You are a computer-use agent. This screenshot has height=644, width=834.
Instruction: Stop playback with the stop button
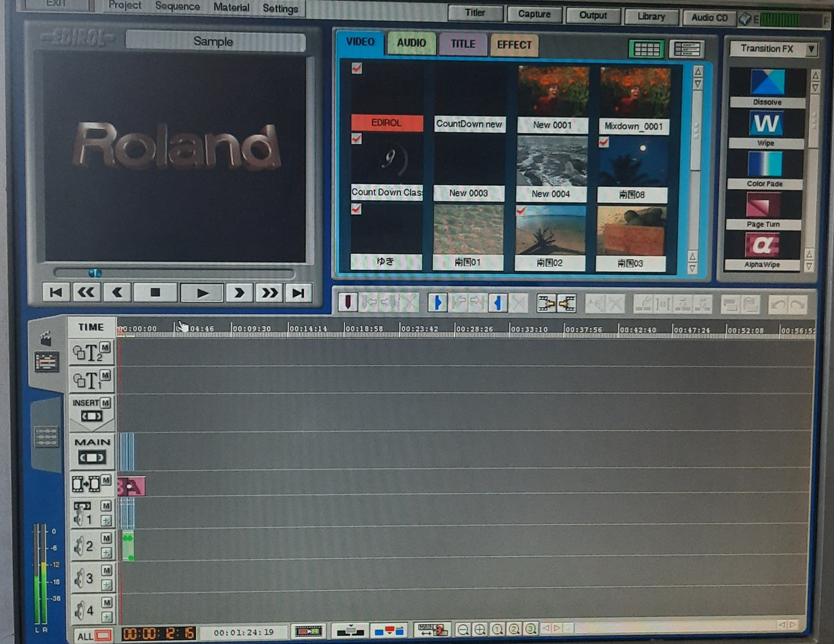pos(155,293)
